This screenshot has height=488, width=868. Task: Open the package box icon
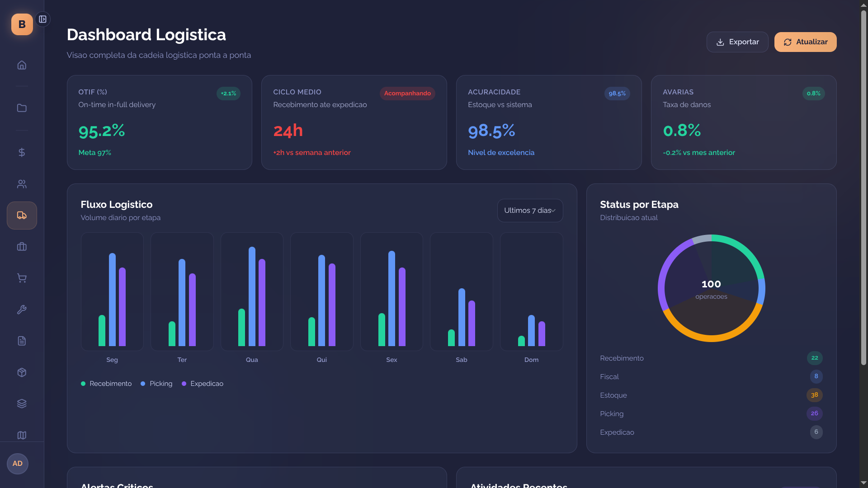22,372
